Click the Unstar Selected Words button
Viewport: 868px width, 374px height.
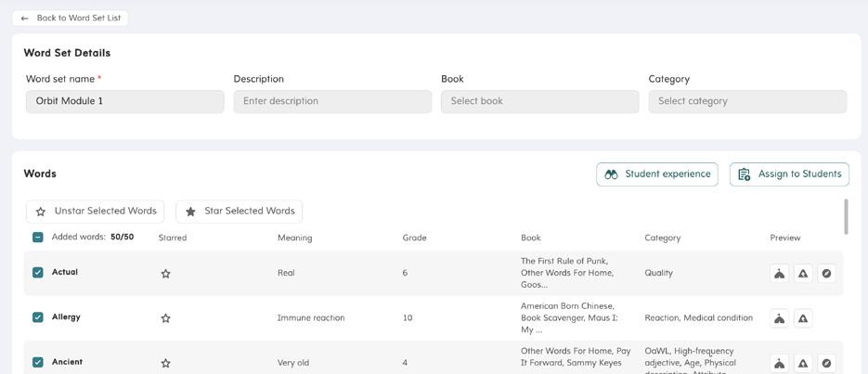pyautogui.click(x=95, y=212)
